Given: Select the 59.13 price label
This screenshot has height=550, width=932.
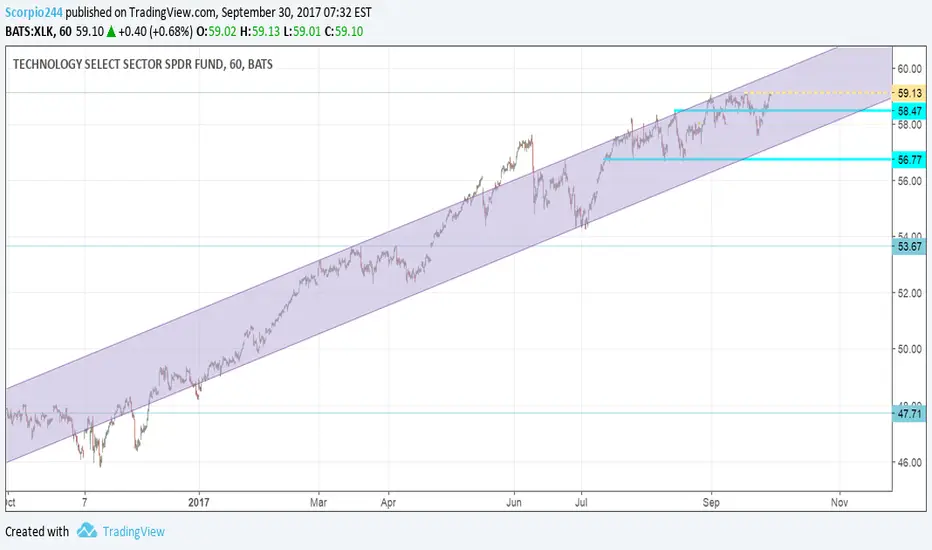Looking at the screenshot, I should [909, 93].
